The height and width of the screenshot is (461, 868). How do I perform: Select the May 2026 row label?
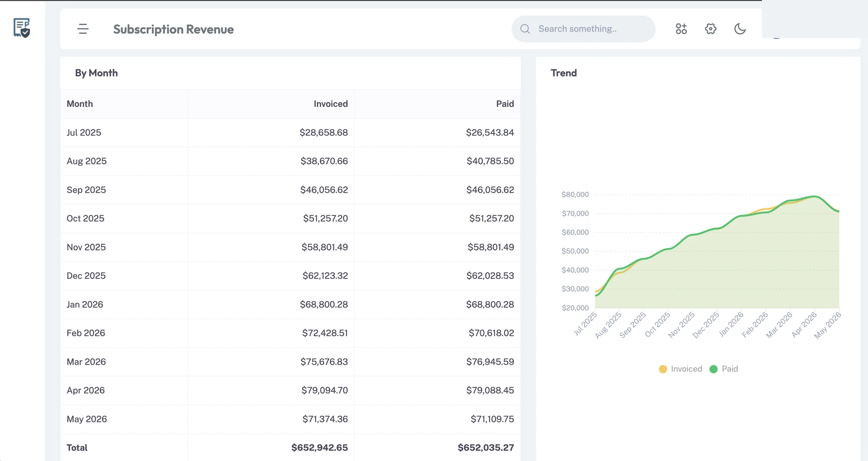tap(86, 419)
